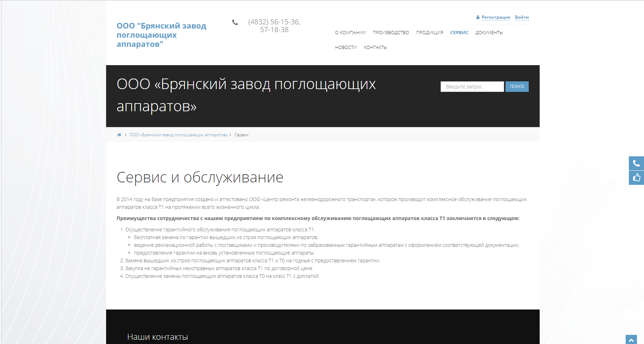This screenshot has width=644, height=344.
Task: Click the Наши контакты footer heading
Action: coord(158,337)
